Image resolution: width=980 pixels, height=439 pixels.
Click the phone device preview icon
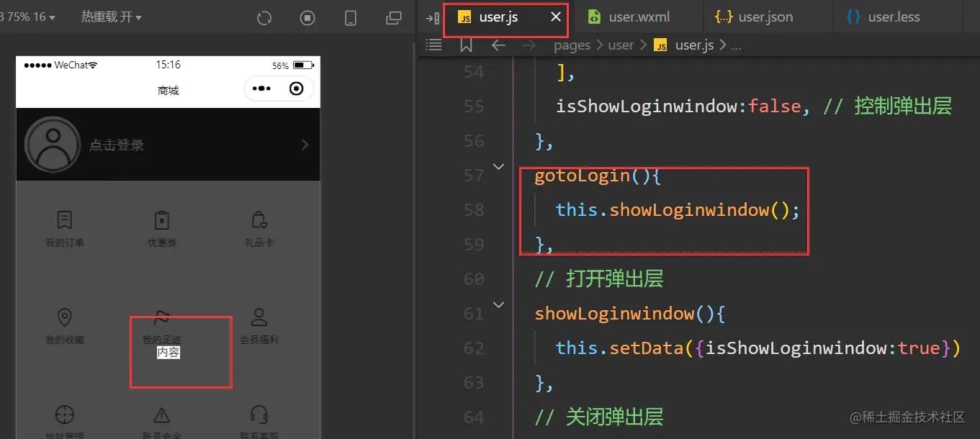pyautogui.click(x=351, y=18)
